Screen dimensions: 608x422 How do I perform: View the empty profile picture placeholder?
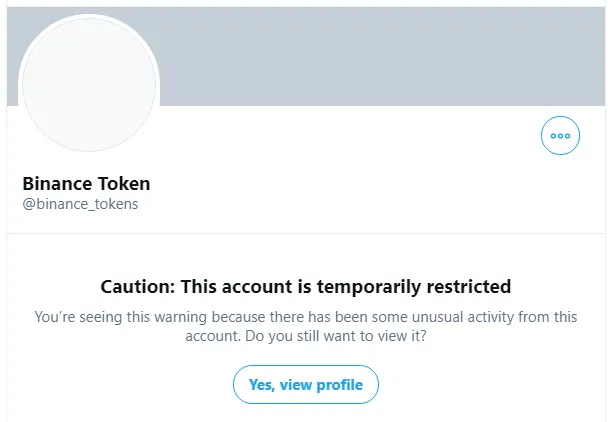(x=89, y=84)
